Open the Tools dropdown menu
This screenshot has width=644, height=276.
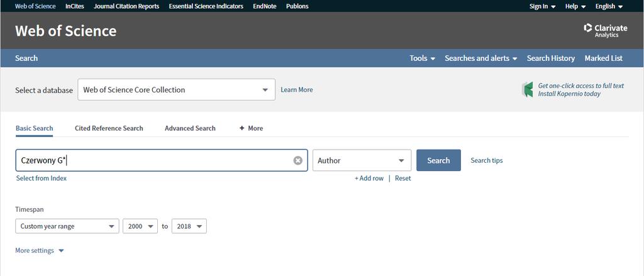point(422,58)
